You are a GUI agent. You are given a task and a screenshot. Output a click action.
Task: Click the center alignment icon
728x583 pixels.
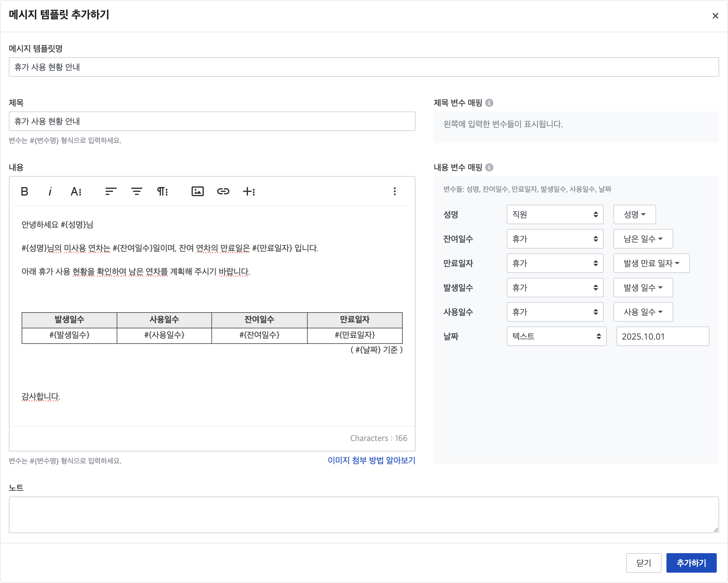point(136,191)
